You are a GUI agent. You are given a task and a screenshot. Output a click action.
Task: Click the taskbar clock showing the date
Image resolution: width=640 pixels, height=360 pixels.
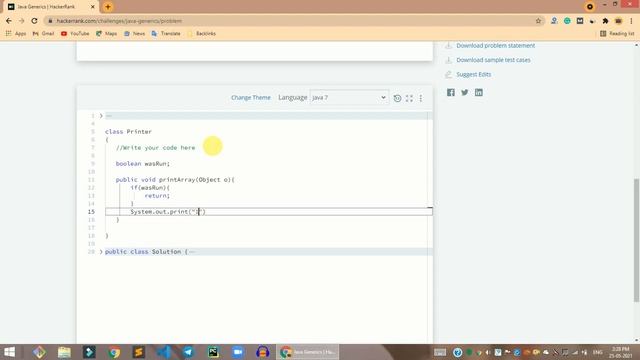click(x=621, y=352)
